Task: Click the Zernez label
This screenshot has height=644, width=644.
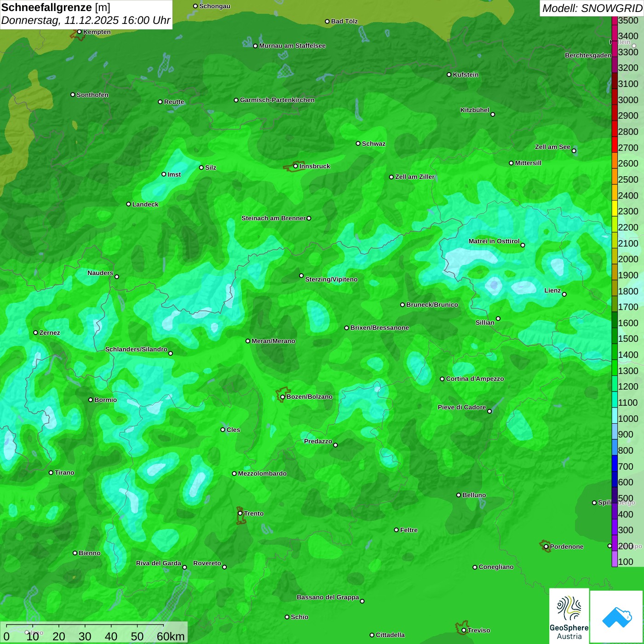Action: pos(50,333)
